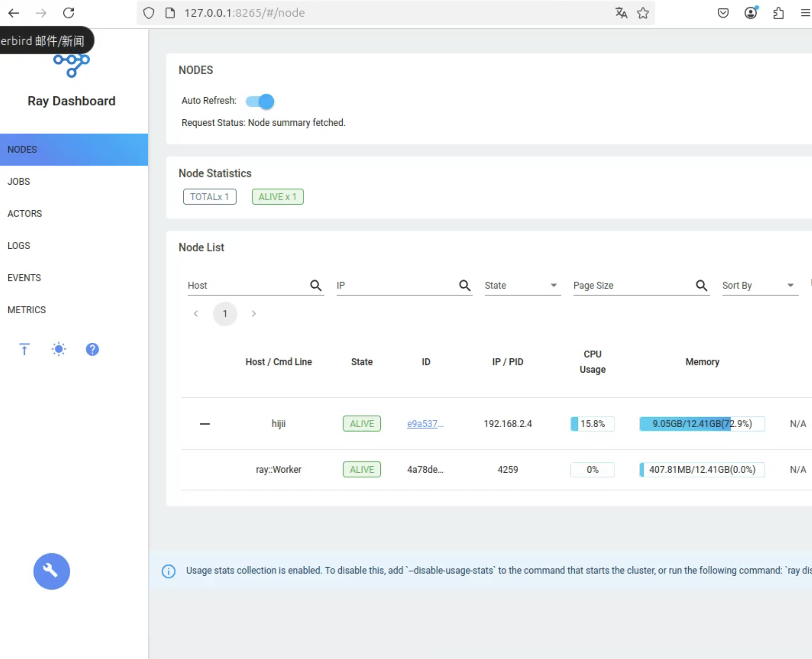Click the ray::Worker cmd line cell
The height and width of the screenshot is (659, 812).
click(x=279, y=469)
